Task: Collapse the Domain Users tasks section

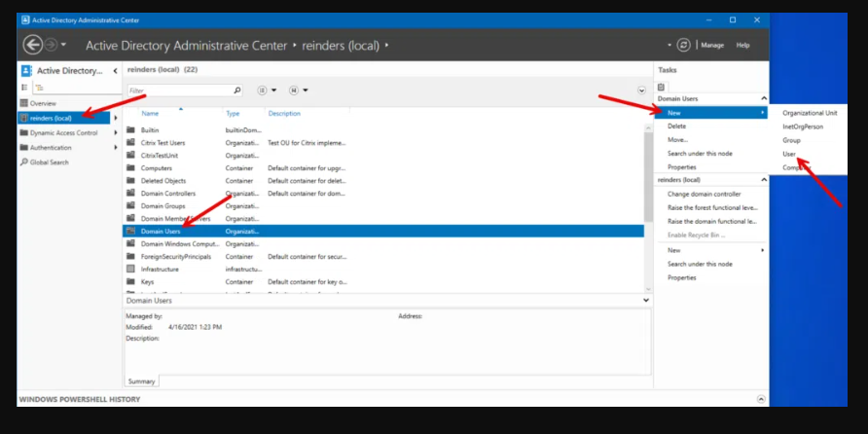Action: pos(762,99)
